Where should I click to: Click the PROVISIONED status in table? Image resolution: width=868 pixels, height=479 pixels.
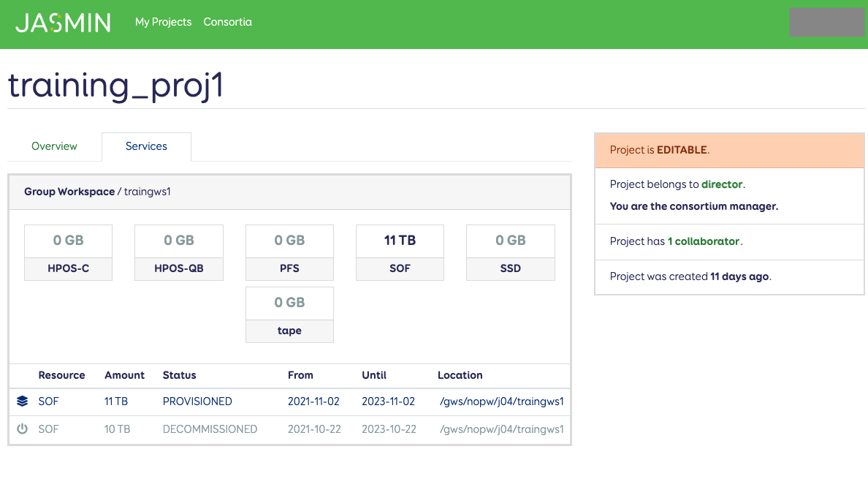[x=197, y=401]
